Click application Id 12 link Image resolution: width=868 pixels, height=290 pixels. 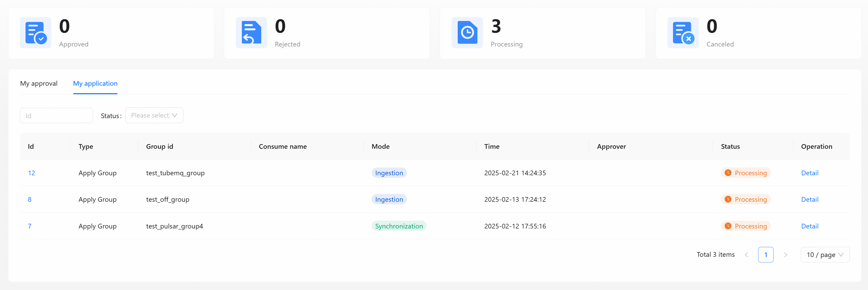tap(31, 173)
